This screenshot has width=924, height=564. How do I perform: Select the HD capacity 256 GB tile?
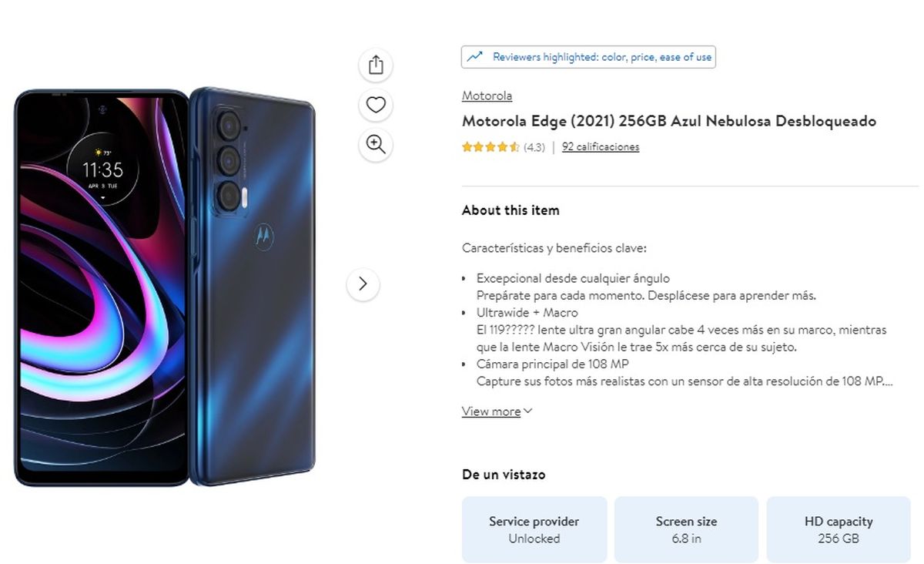[839, 529]
